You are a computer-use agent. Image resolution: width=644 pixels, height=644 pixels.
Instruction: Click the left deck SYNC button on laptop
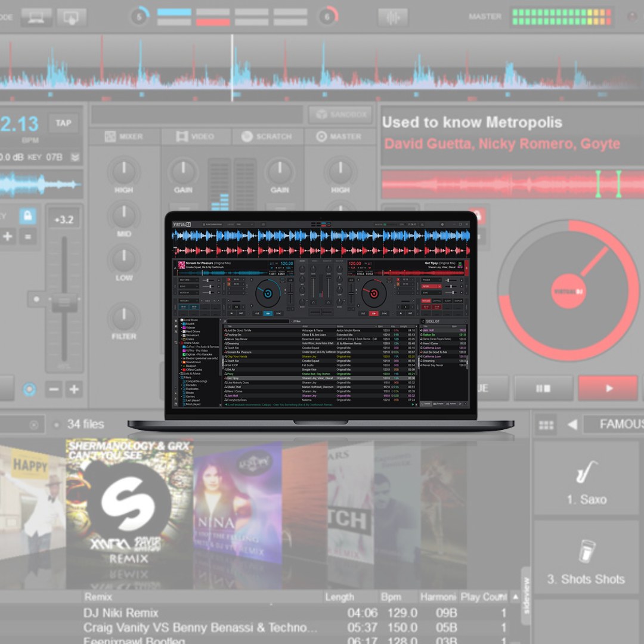pyautogui.click(x=278, y=314)
